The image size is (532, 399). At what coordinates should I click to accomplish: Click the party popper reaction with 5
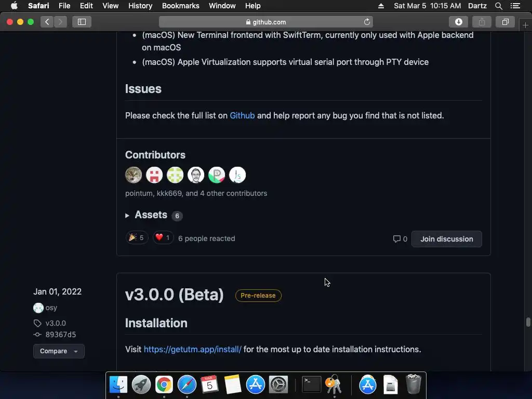click(137, 238)
